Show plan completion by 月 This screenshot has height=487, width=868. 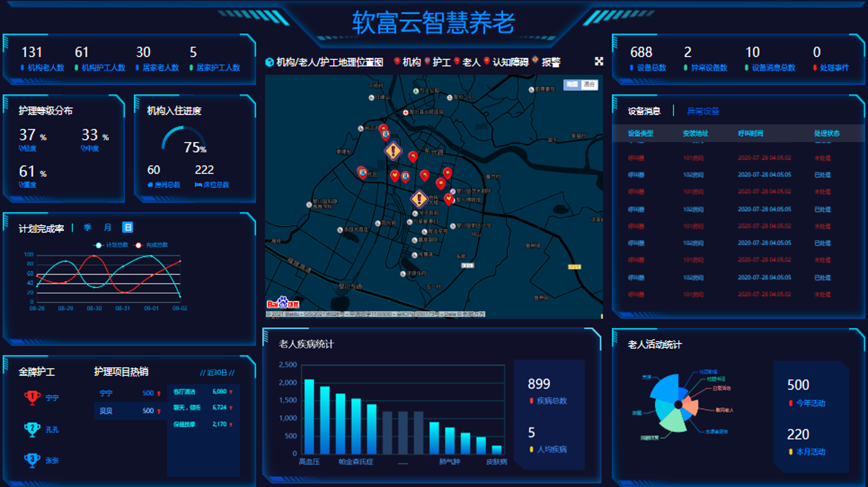click(107, 227)
